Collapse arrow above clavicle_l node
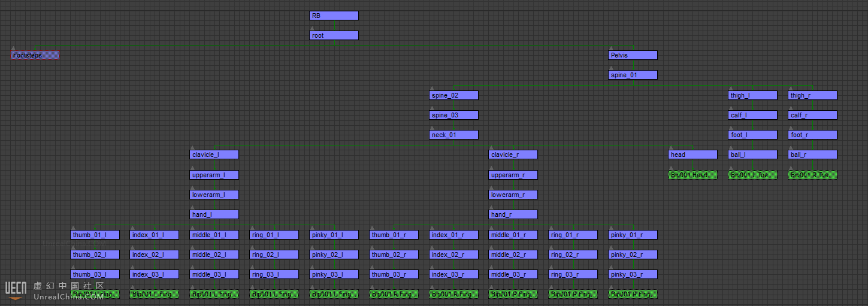This screenshot has width=868, height=306. point(192,147)
